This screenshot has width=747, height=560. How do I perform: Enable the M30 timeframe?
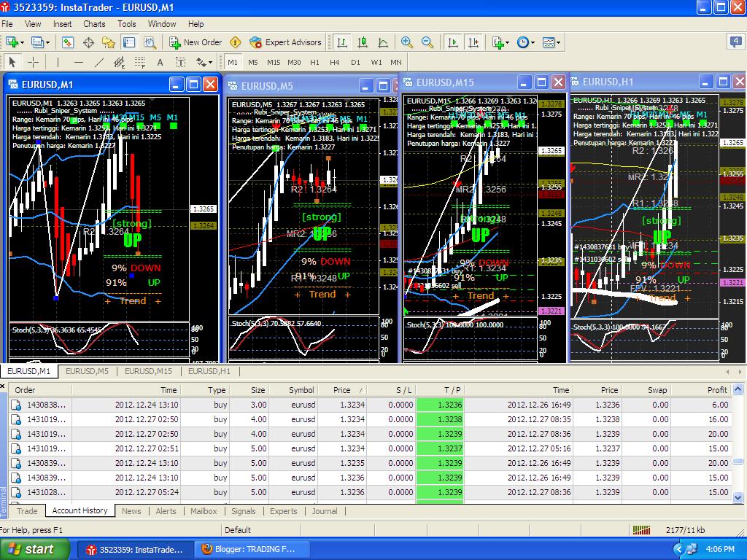[294, 62]
